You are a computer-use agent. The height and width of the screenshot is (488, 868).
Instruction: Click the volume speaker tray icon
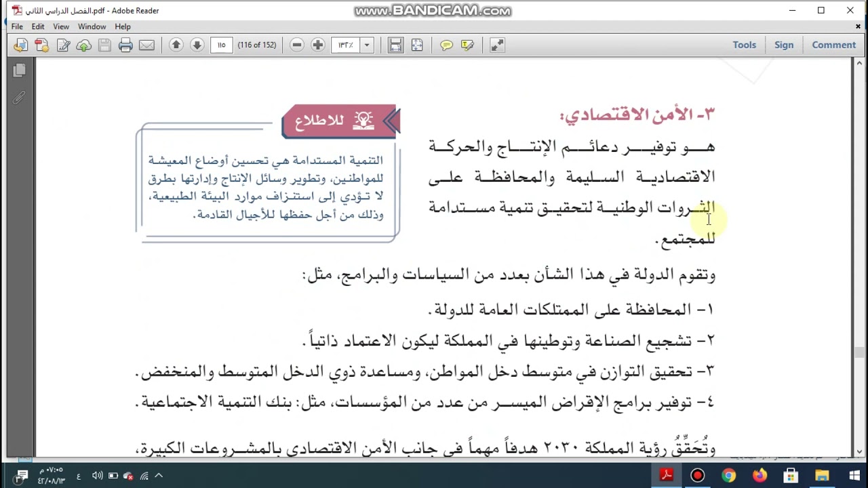coord(98,476)
